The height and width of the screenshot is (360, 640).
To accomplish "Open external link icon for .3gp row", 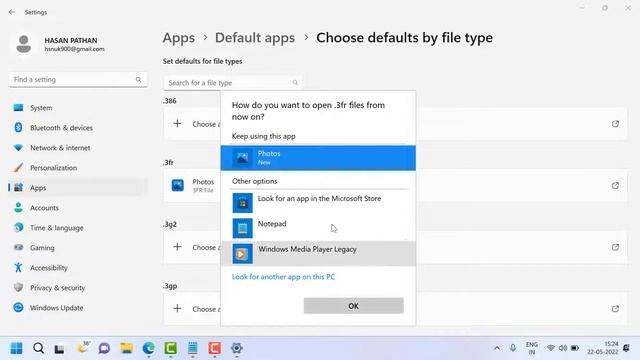I will [615, 309].
